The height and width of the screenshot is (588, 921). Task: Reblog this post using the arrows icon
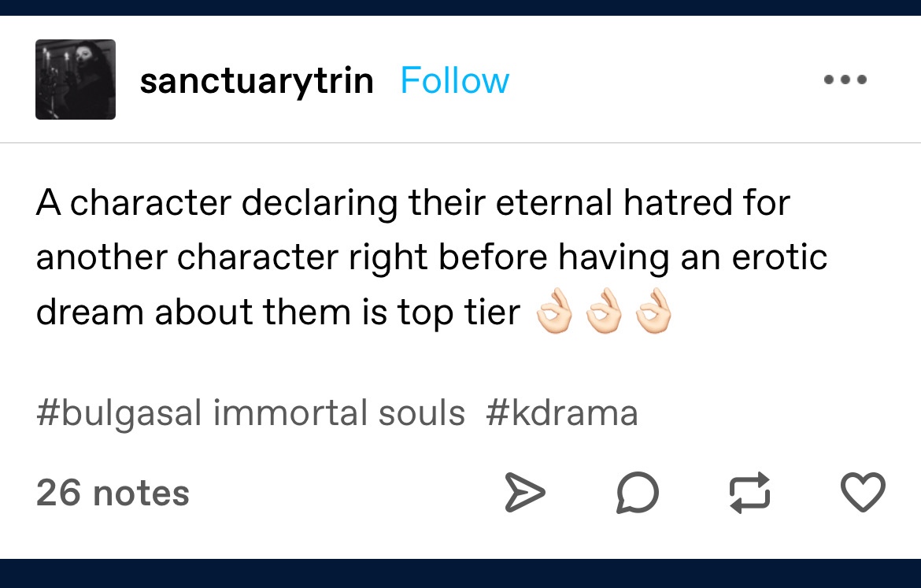tap(750, 494)
